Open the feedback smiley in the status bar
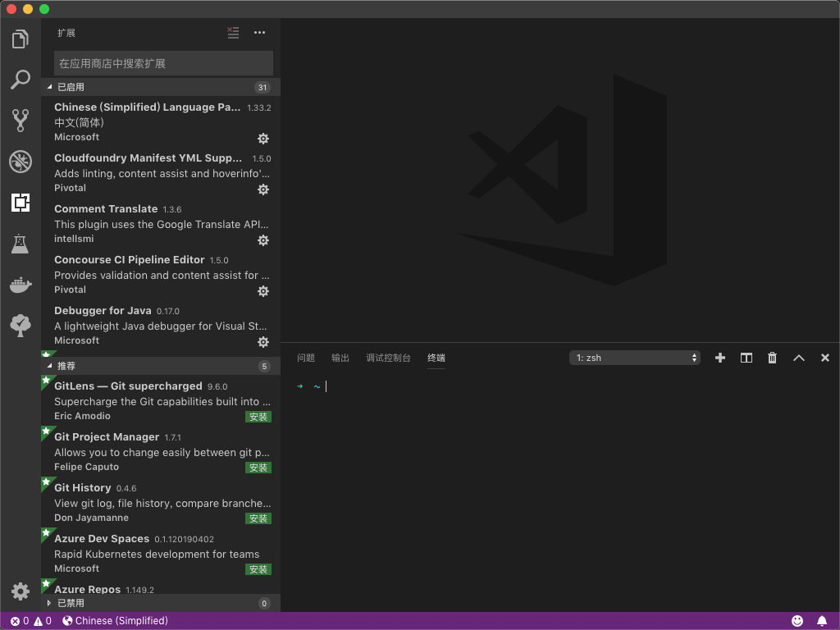The image size is (840, 630). pyautogui.click(x=797, y=621)
